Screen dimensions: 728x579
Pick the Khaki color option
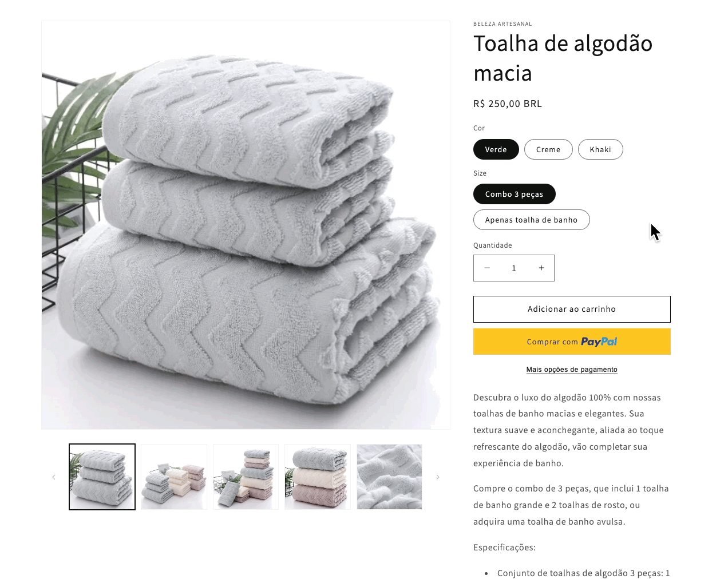click(x=600, y=149)
